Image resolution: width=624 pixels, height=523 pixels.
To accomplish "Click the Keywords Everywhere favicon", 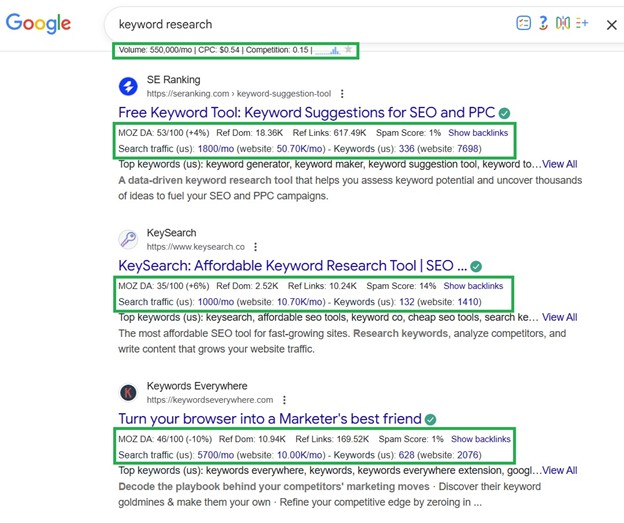I will [128, 392].
